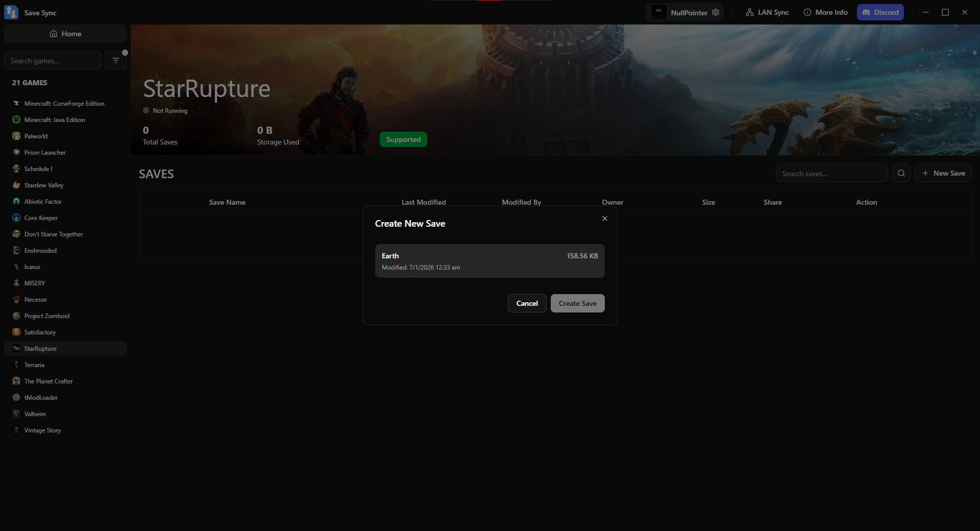Open the games filter icon button
Viewport: 980px width, 531px height.
116,60
